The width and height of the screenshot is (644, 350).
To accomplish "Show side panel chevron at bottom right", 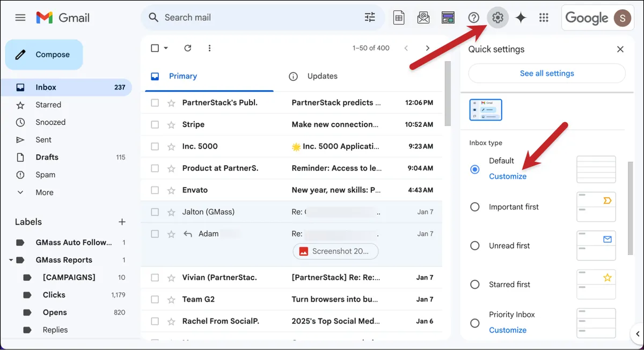I will point(636,334).
